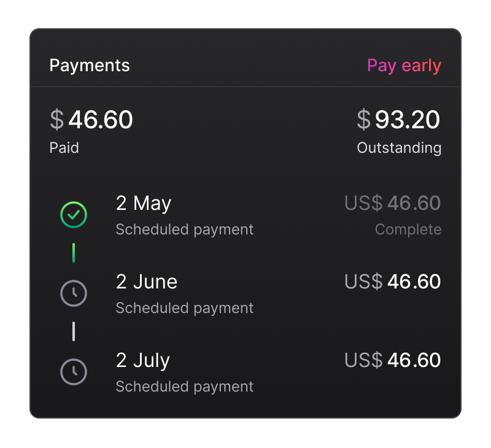Click the $46.60 Paid amount

point(91,120)
